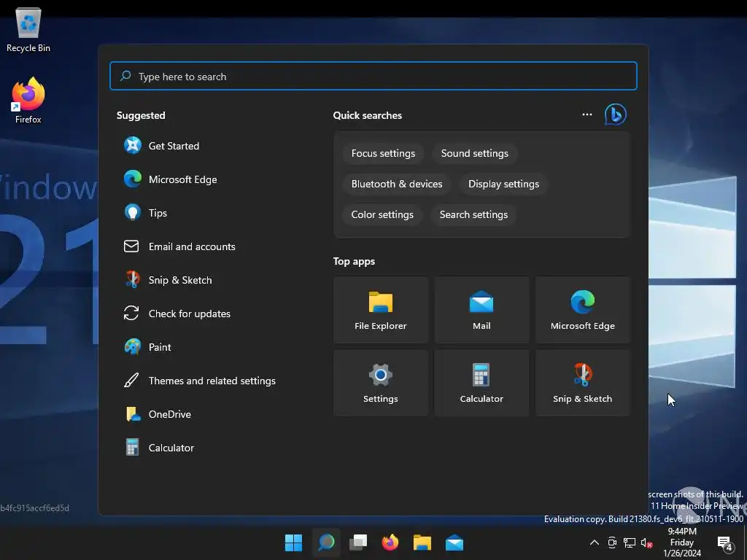Open the clock showing 9:44 PM
The height and width of the screenshot is (560, 747).
click(x=682, y=542)
